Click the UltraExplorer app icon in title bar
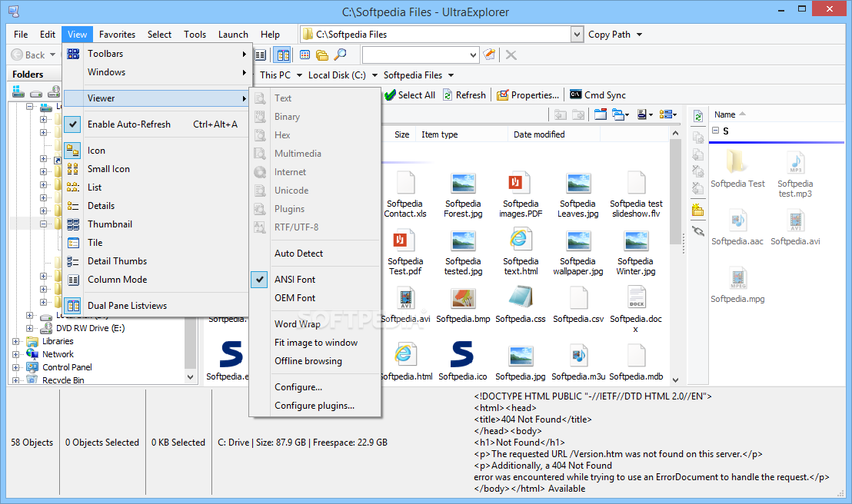 point(14,11)
